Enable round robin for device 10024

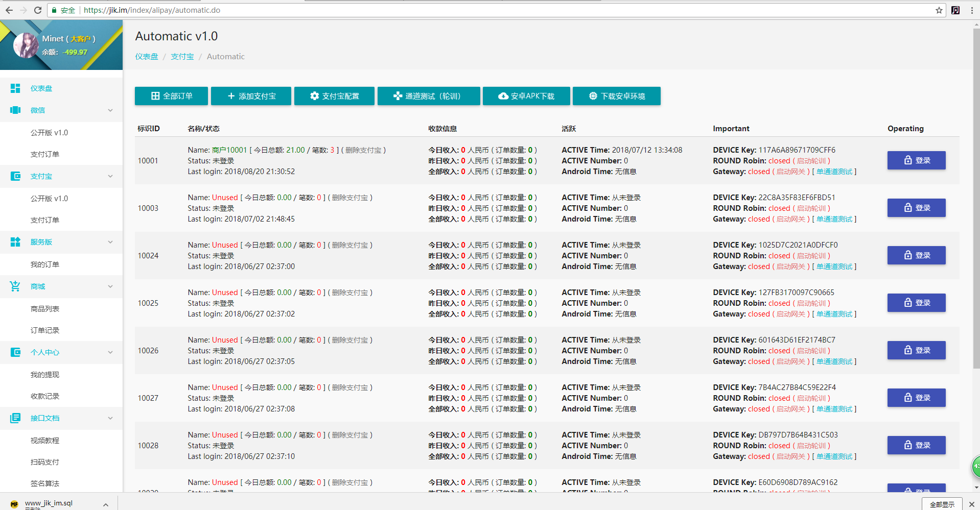coord(811,256)
